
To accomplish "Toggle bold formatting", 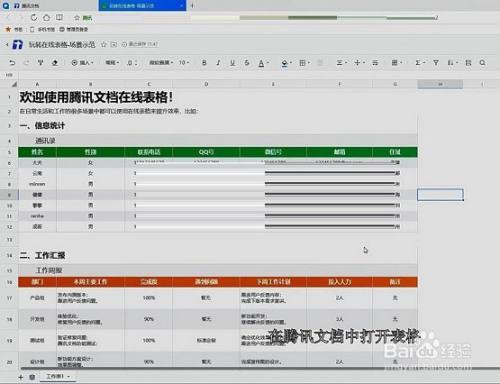I will 204,63.
